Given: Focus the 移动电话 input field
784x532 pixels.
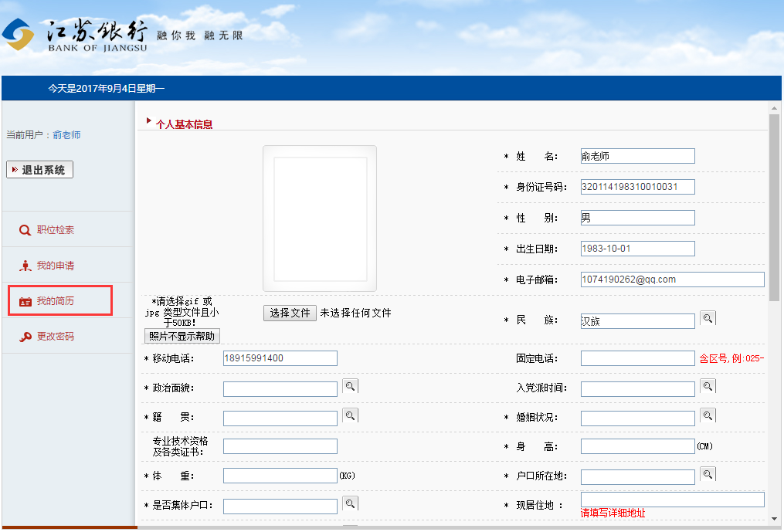Looking at the screenshot, I should (280, 358).
